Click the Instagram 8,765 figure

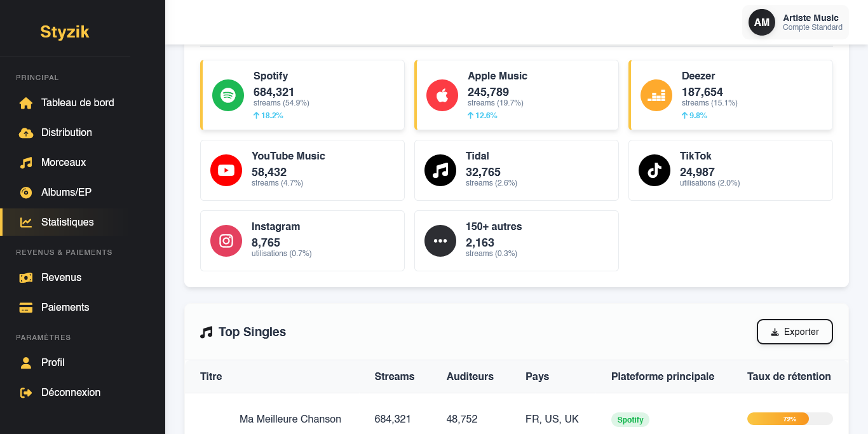click(266, 243)
